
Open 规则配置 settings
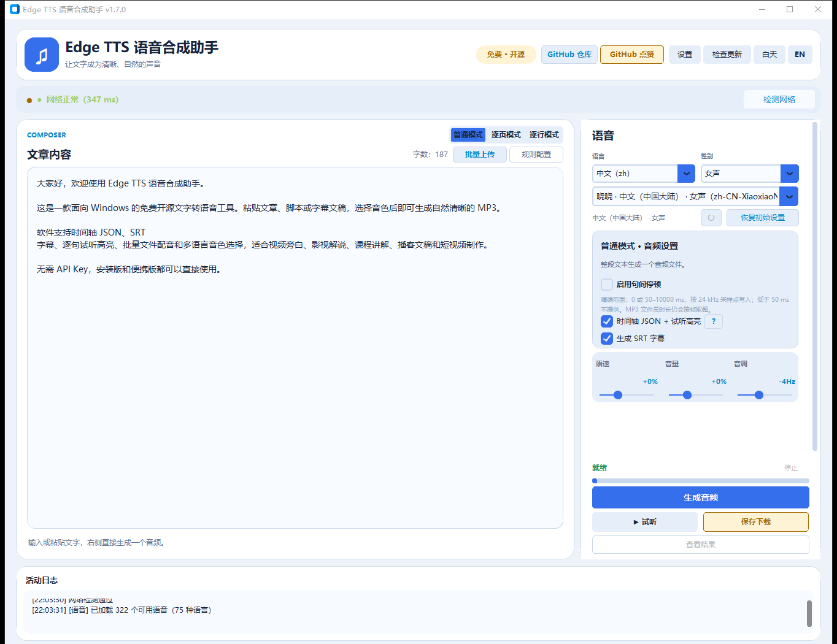[536, 155]
